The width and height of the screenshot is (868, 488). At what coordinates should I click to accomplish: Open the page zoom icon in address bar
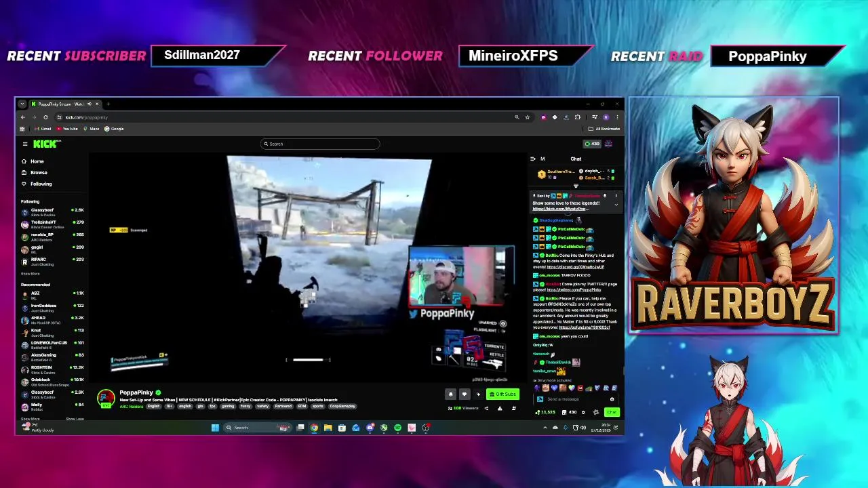click(517, 117)
